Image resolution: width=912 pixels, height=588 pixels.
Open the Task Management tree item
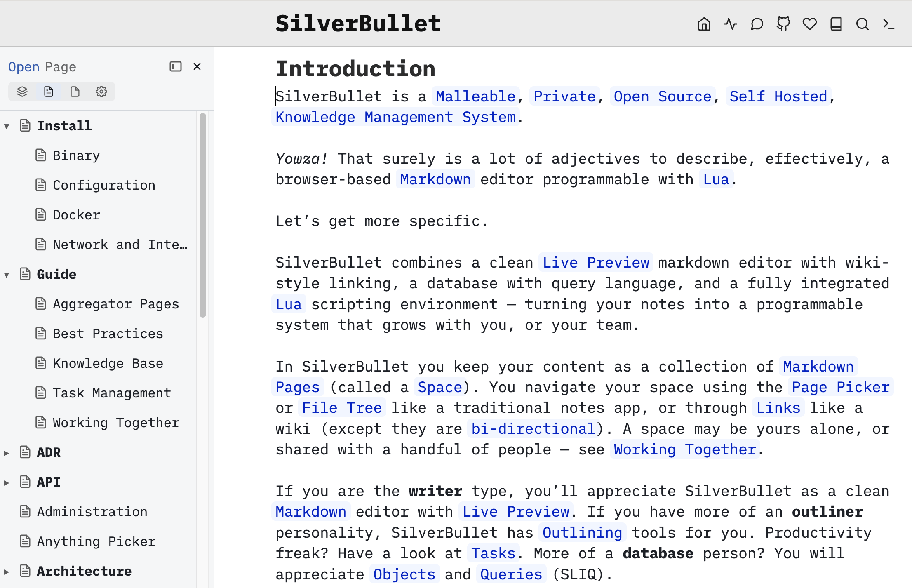pyautogui.click(x=112, y=393)
